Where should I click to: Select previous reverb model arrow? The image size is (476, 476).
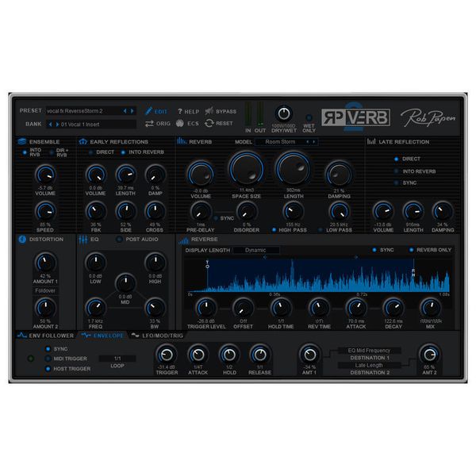pyautogui.click(x=308, y=142)
